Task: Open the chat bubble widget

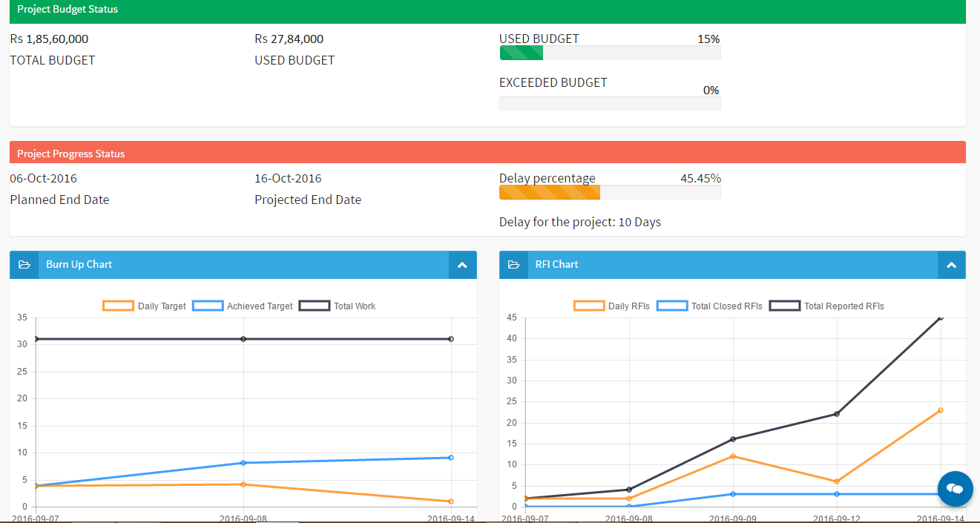Action: [x=956, y=489]
